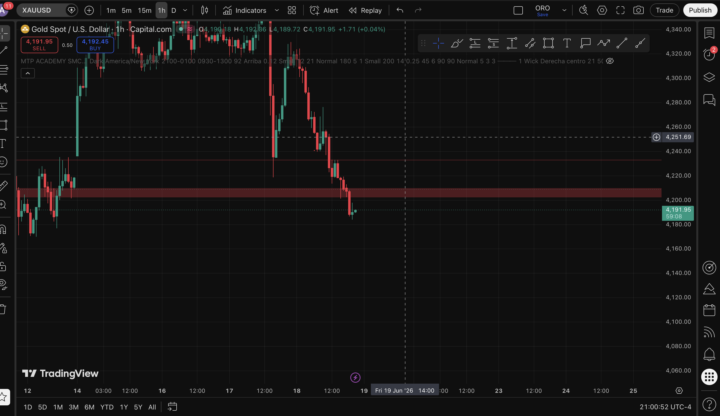Open ORO layout name dropdown arrow
This screenshot has width=720, height=416.
click(564, 10)
